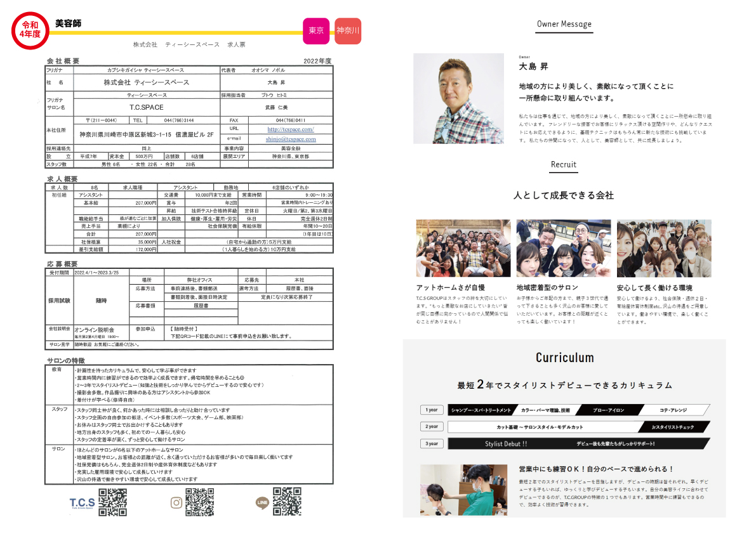756x534 pixels.
Task: Click the オンライン説明会 text
Action: point(95,330)
